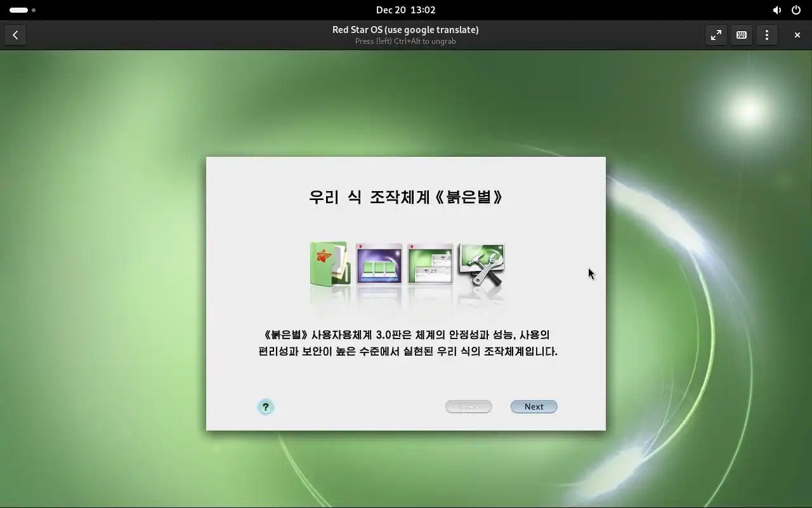Open the keyboard shortcuts send-key menu

click(741, 35)
